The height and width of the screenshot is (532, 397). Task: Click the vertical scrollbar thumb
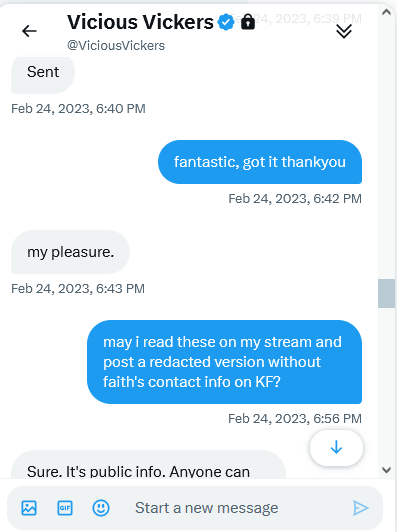pyautogui.click(x=386, y=293)
